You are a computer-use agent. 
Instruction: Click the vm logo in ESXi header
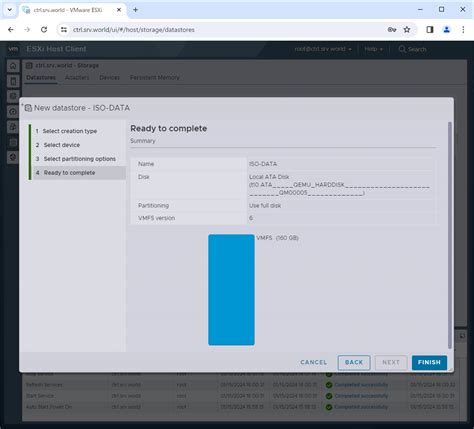tap(13, 49)
